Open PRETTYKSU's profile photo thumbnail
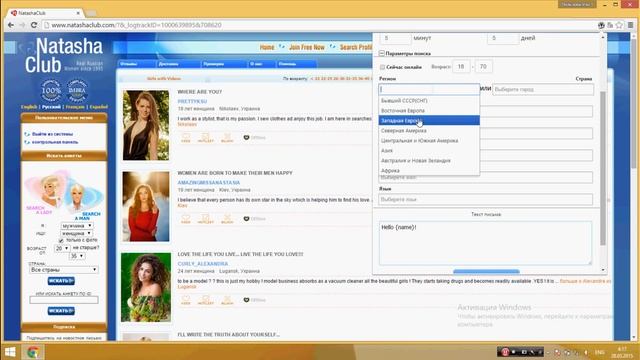 pos(146,125)
